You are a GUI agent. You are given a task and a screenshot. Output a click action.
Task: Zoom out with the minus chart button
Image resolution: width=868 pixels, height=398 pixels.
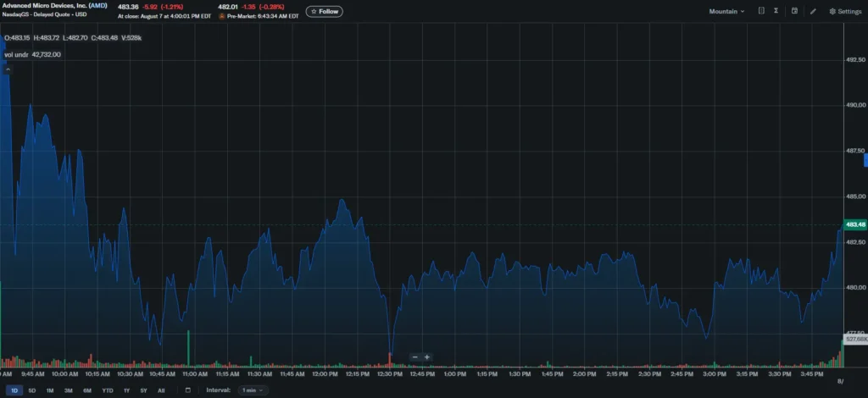(415, 357)
